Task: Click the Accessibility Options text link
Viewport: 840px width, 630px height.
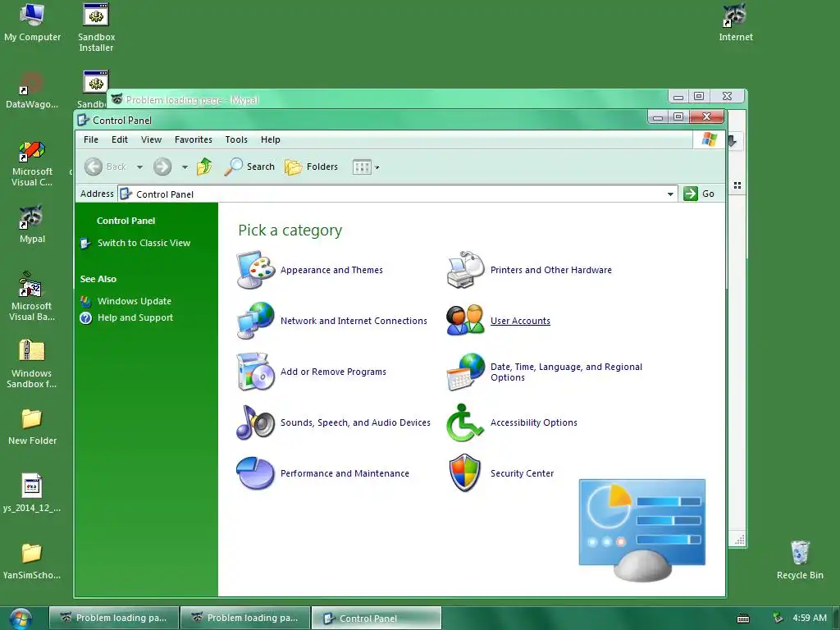Action: (533, 422)
